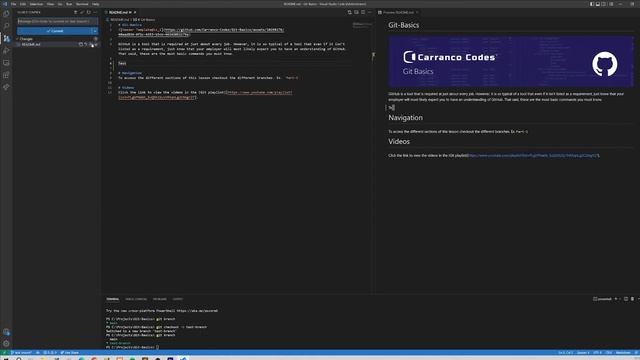
Task: Select the Preview README.md tab
Action: 398,12
